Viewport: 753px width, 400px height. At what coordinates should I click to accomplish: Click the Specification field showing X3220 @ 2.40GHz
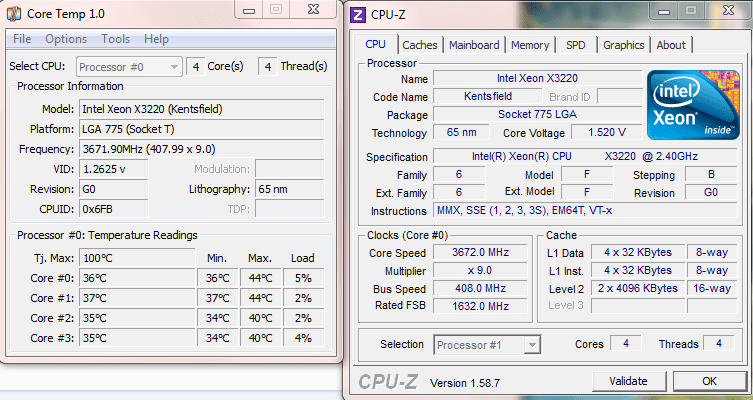point(585,157)
